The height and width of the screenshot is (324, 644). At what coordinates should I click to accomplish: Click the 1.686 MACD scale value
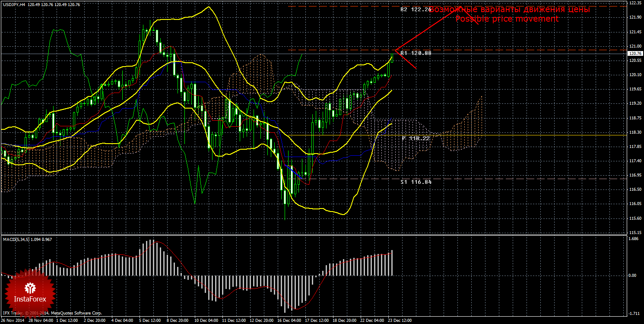(633, 238)
